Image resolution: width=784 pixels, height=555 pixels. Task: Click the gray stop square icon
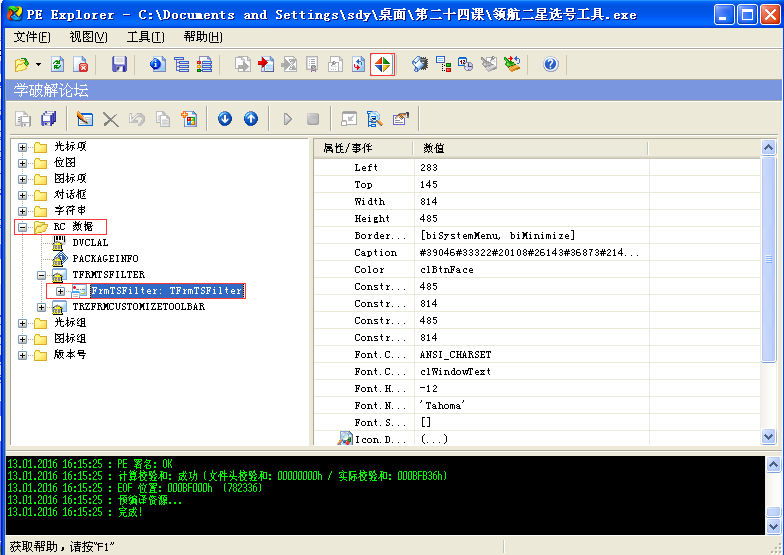pos(313,119)
